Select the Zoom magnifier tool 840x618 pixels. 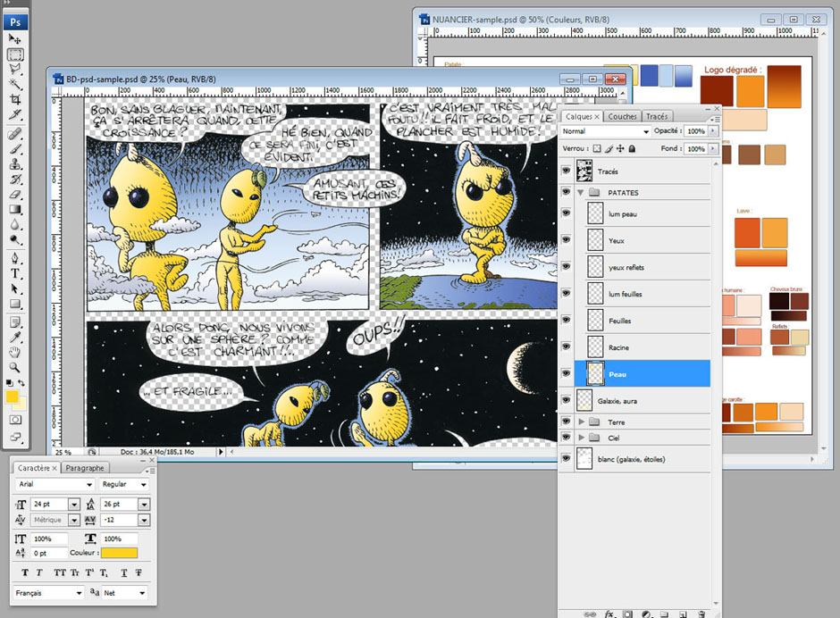point(15,367)
